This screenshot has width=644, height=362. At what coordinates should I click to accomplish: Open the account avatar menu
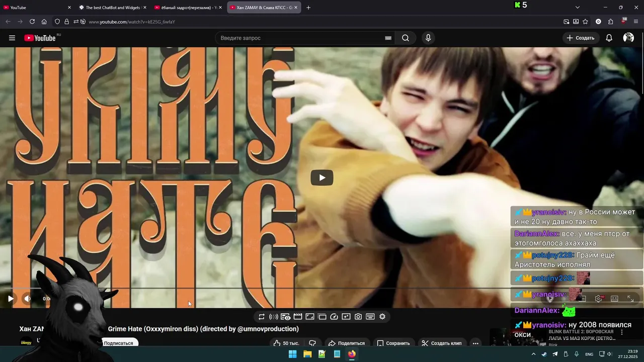point(628,38)
